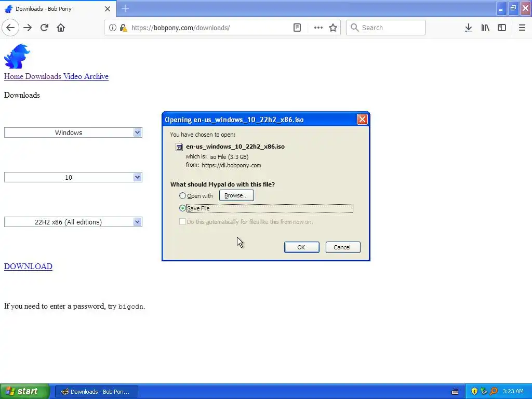Open page actions three-dots menu
This screenshot has height=399, width=532.
pyautogui.click(x=318, y=28)
